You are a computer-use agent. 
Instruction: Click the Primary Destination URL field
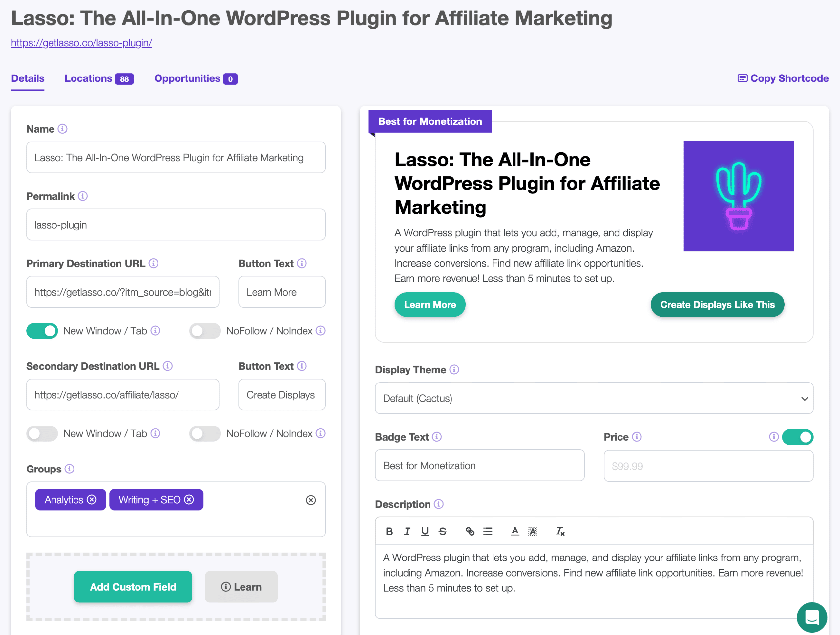[123, 292]
